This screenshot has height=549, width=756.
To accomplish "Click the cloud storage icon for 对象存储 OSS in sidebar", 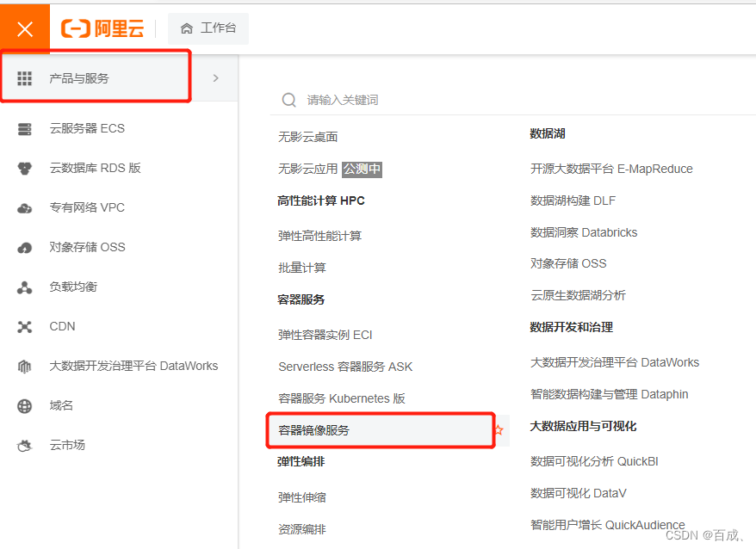I will 25,248.
